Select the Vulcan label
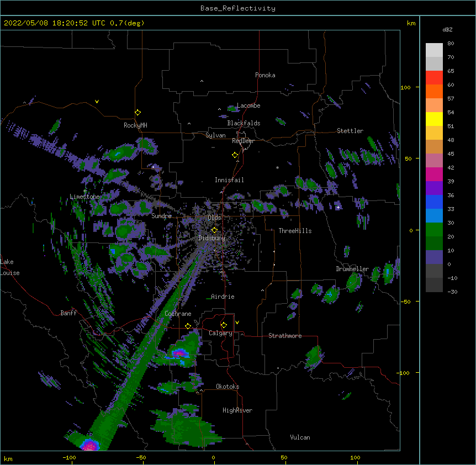This screenshot has width=476, height=465. tap(300, 437)
